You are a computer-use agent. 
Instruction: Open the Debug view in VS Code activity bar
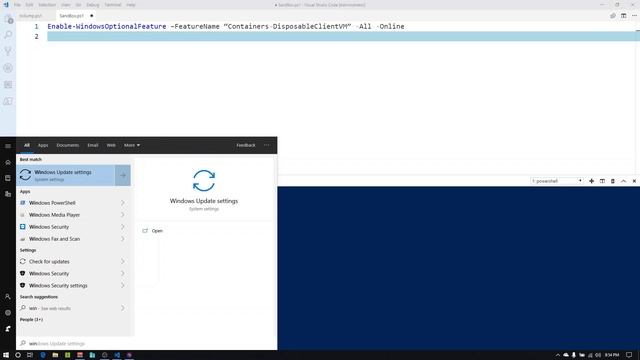tap(8, 68)
